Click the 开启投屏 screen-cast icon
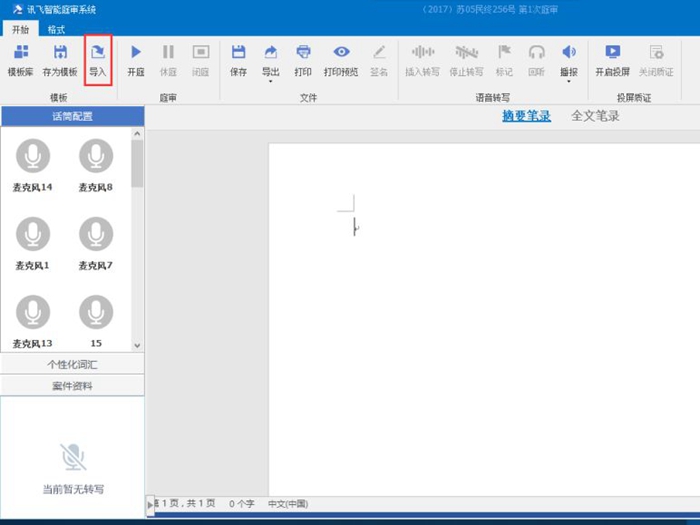The image size is (700, 525). [612, 59]
